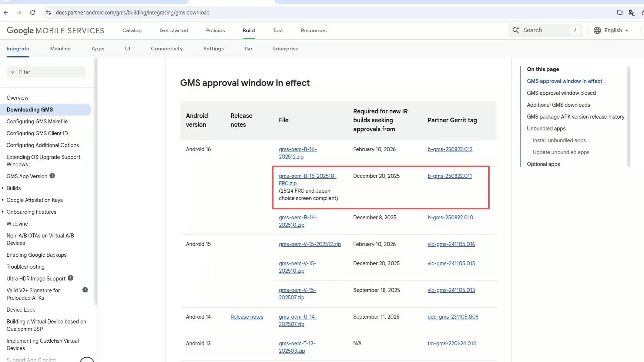Open the Catalog top menu

[x=132, y=30]
